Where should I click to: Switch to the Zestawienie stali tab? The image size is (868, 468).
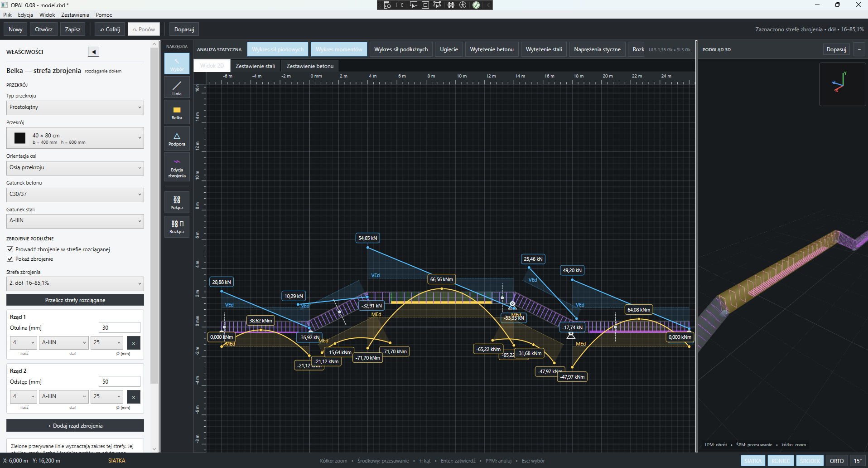tap(255, 66)
